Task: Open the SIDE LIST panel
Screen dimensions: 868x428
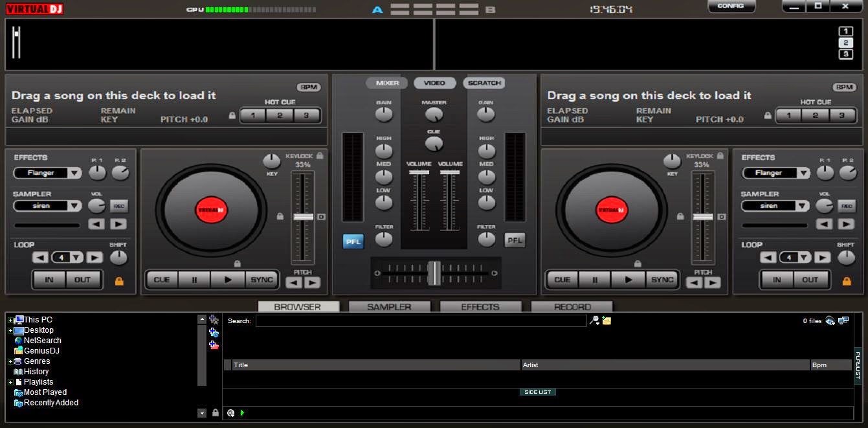Action: click(x=538, y=392)
